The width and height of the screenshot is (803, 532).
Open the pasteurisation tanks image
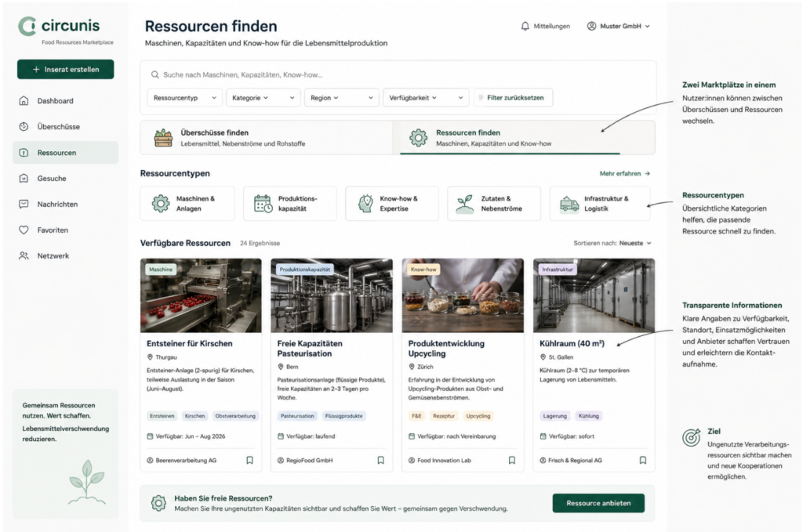[332, 295]
